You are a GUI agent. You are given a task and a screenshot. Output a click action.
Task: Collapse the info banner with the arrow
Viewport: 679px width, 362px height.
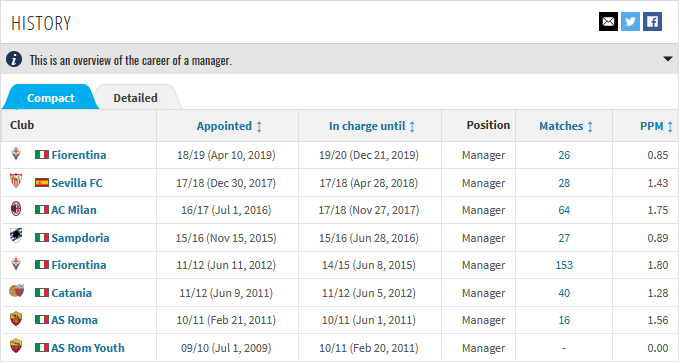click(668, 59)
